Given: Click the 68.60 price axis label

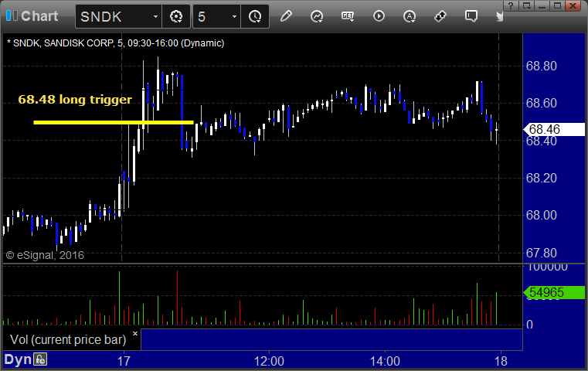Looking at the screenshot, I should [541, 103].
